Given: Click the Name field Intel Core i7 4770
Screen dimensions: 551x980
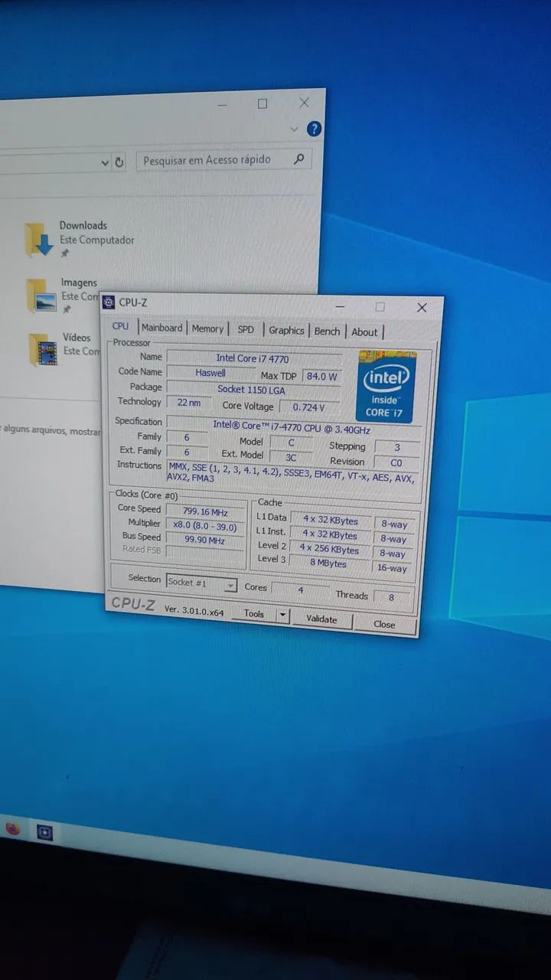Looking at the screenshot, I should [253, 358].
